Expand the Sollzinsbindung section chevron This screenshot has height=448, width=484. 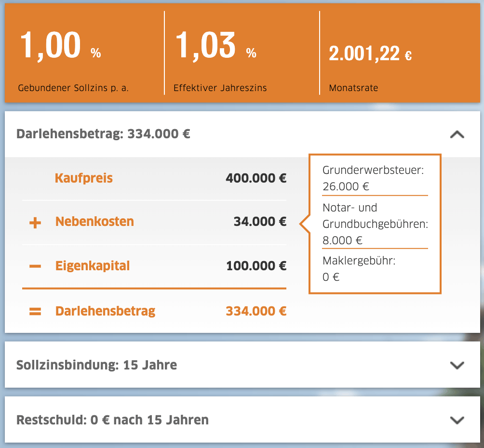[x=457, y=365]
